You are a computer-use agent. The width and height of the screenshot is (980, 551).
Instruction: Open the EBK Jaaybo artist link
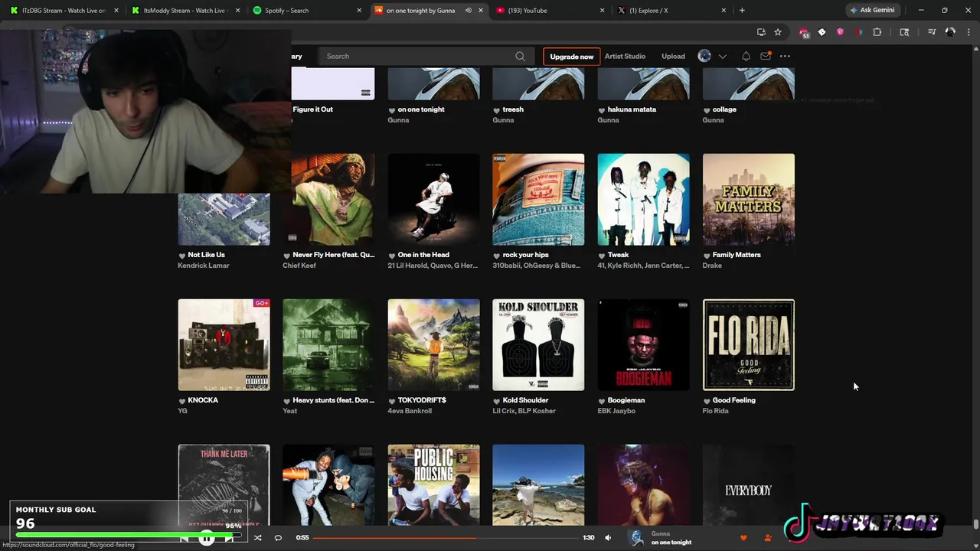616,411
